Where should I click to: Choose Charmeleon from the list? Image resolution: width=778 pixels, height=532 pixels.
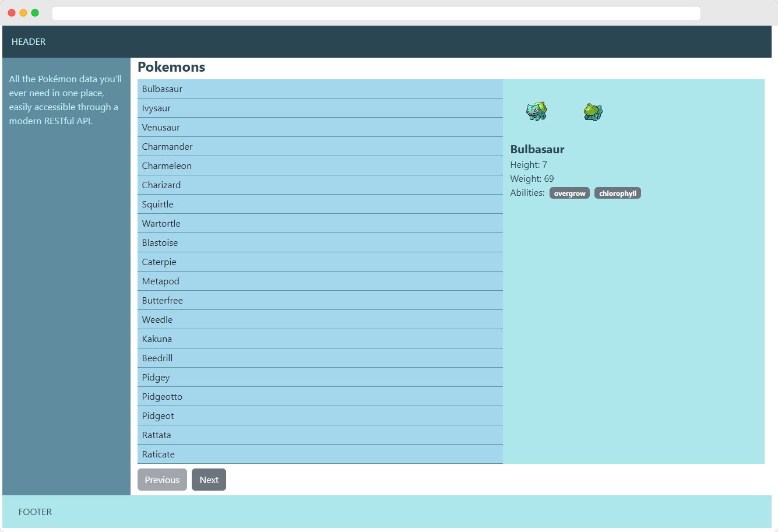[320, 166]
